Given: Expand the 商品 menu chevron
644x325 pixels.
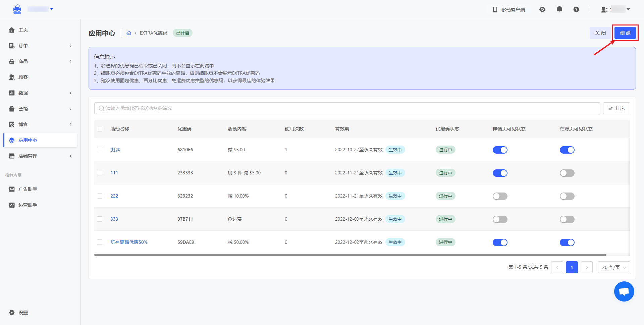Looking at the screenshot, I should tap(70, 61).
